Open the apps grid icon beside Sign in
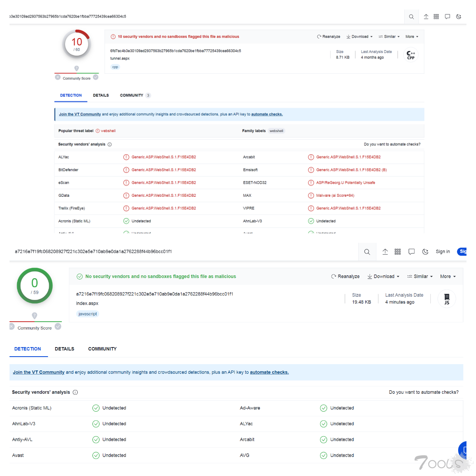Viewport: 476px width, 476px height. 398,252
